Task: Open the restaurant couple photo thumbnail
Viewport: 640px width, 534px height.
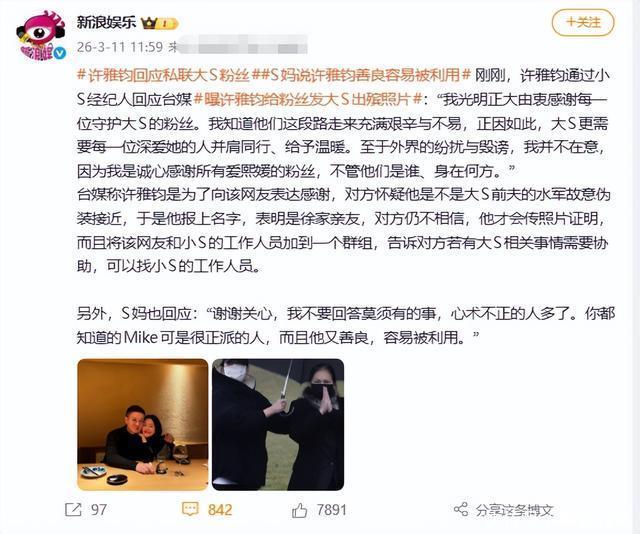Action: tap(142, 425)
